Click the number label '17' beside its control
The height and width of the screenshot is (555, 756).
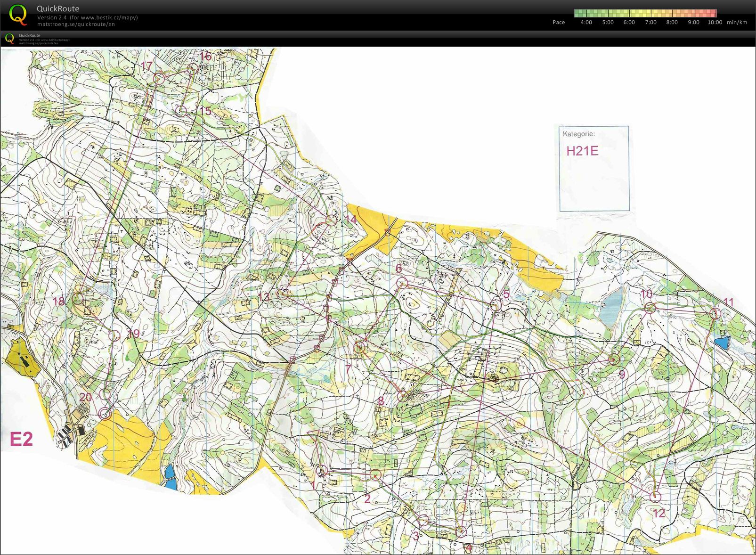pos(146,65)
